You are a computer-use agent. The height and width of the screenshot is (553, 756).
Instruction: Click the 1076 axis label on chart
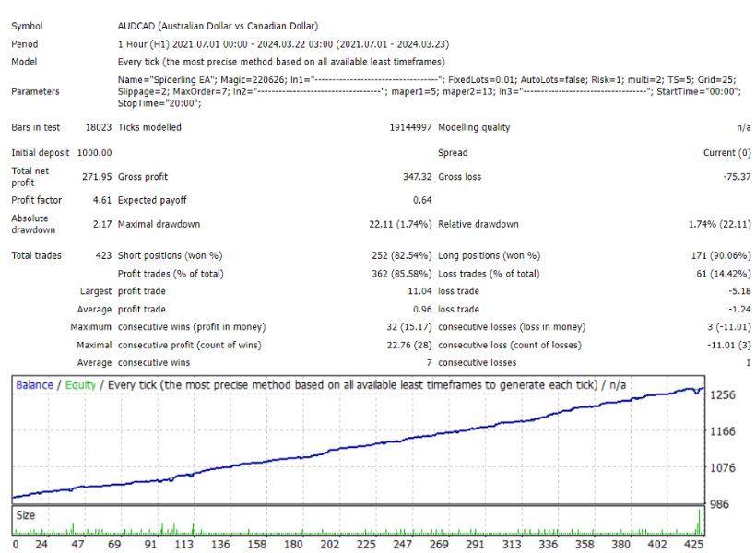point(723,467)
